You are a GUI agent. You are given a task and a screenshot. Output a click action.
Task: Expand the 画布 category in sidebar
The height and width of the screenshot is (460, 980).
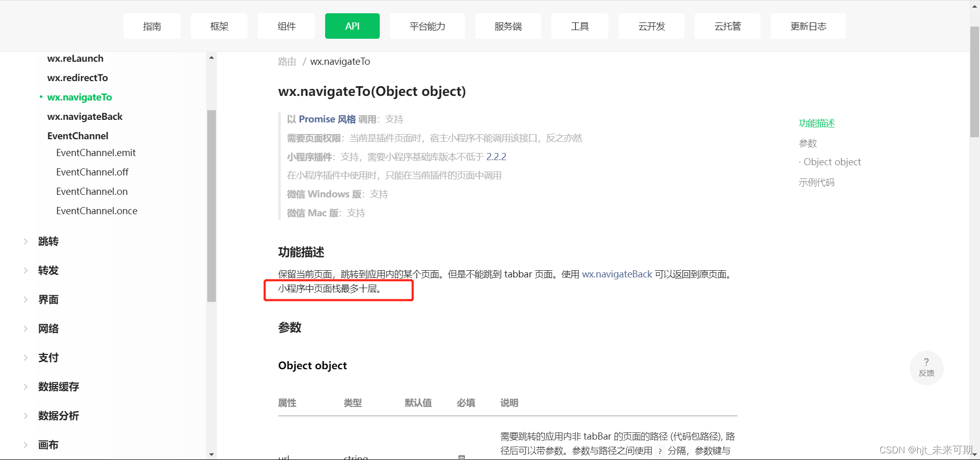pyautogui.click(x=48, y=444)
